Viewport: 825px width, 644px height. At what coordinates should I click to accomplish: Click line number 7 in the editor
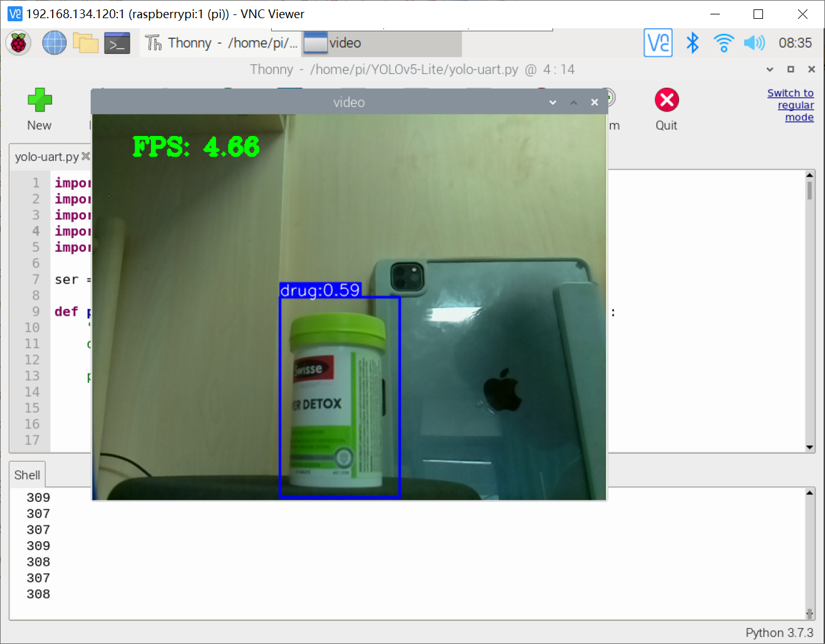36,279
